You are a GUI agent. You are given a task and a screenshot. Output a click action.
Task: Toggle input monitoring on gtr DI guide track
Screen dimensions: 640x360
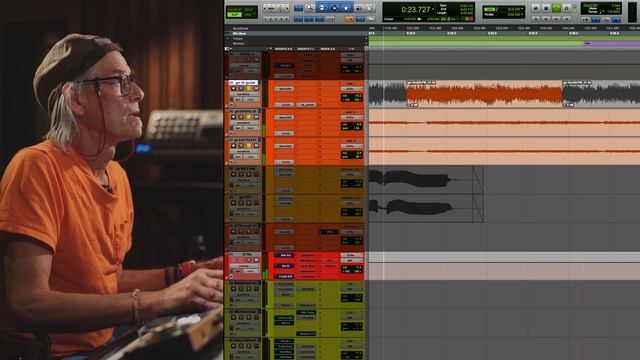[241, 89]
